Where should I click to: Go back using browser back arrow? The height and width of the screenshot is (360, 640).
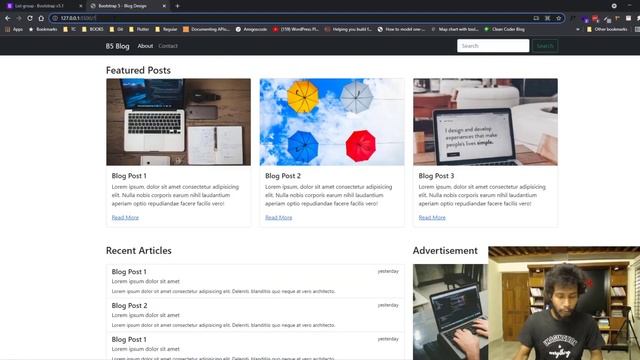7,18
